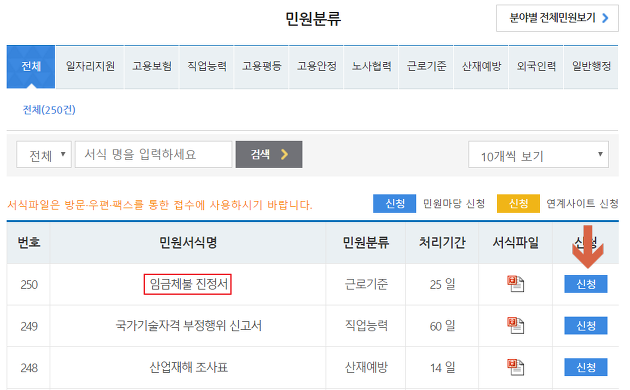The height and width of the screenshot is (390, 630).
Task: Click row number 250
Action: [x=29, y=284]
